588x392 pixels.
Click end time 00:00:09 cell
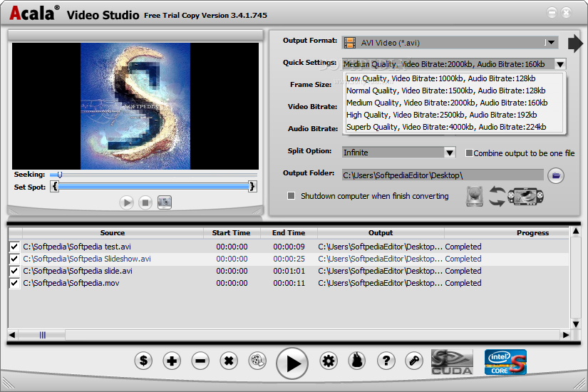click(x=289, y=247)
